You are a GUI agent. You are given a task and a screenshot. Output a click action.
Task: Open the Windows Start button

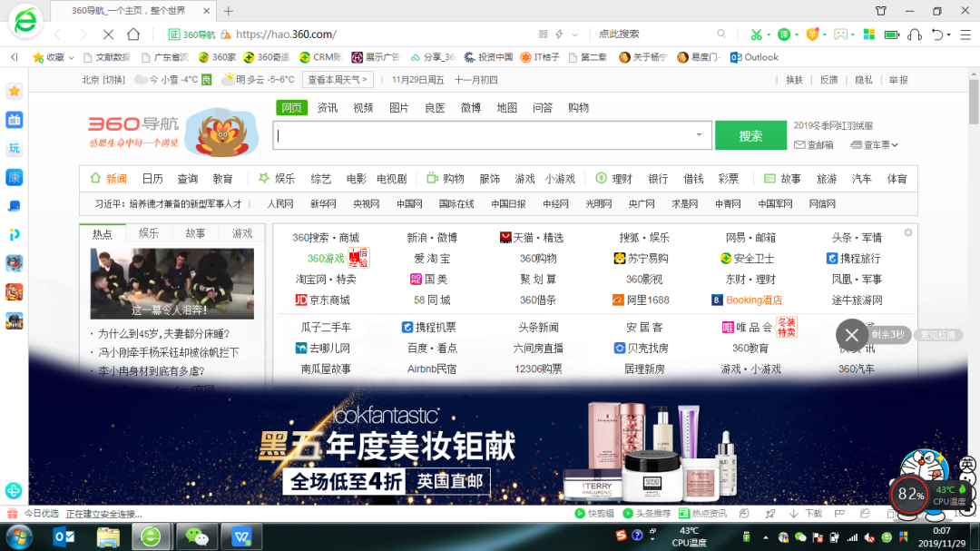coord(19,536)
